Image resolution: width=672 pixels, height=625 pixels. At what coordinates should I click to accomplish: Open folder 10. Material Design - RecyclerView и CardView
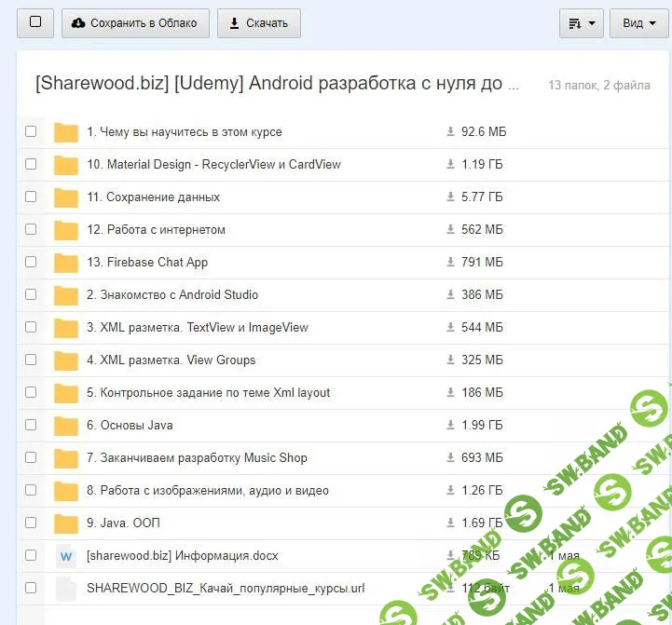click(x=213, y=165)
